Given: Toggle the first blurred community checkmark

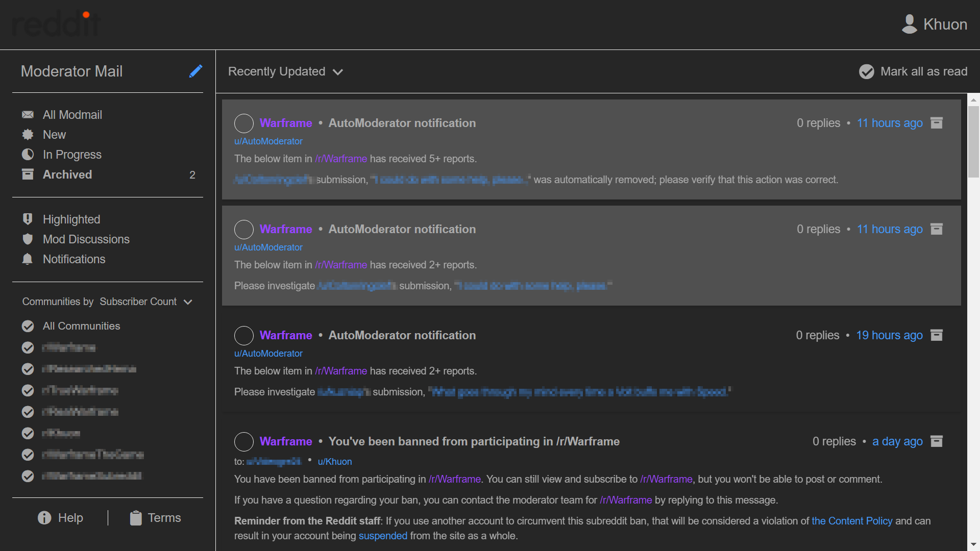Looking at the screenshot, I should pos(28,347).
